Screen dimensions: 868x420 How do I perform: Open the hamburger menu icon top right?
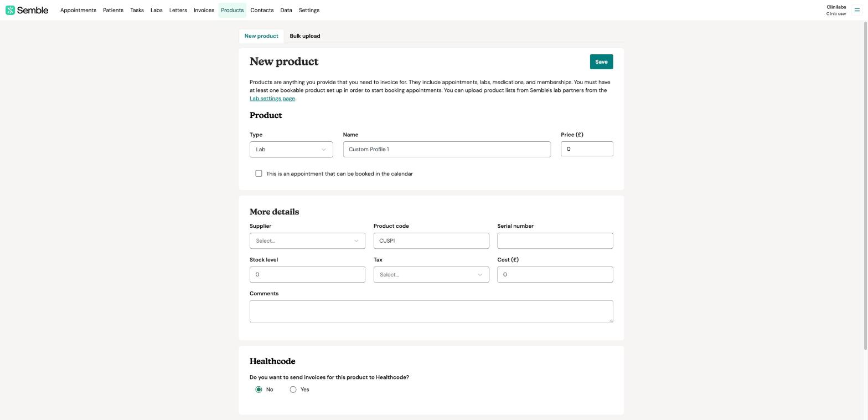(857, 10)
